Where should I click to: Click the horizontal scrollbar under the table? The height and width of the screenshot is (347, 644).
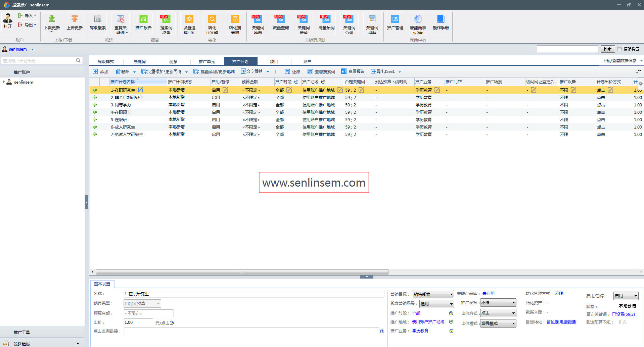(242, 272)
